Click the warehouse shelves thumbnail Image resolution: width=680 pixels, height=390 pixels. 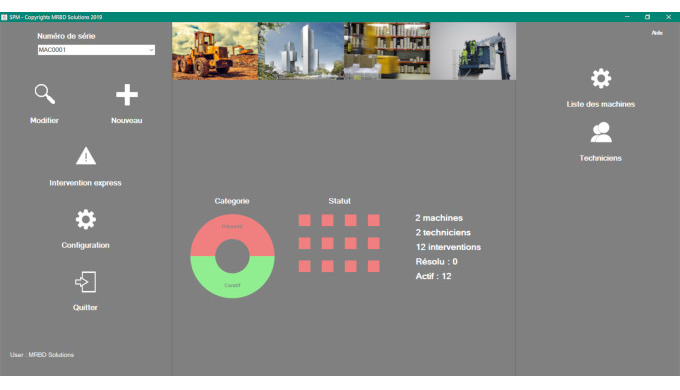pos(387,51)
